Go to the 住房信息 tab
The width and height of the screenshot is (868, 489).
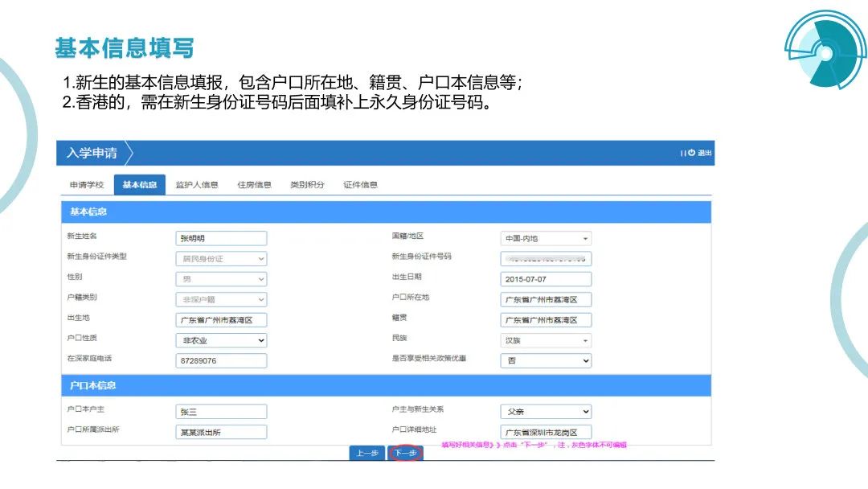click(254, 185)
